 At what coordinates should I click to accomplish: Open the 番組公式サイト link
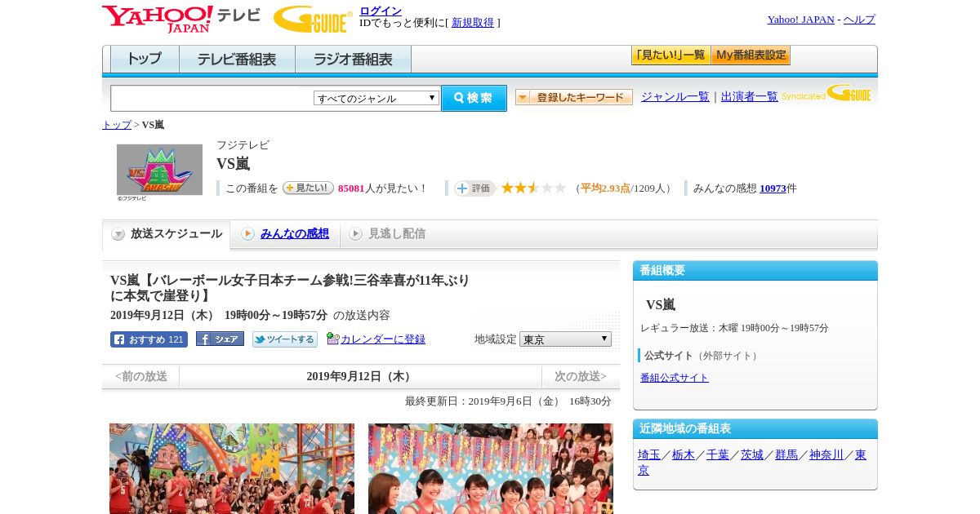[x=675, y=378]
